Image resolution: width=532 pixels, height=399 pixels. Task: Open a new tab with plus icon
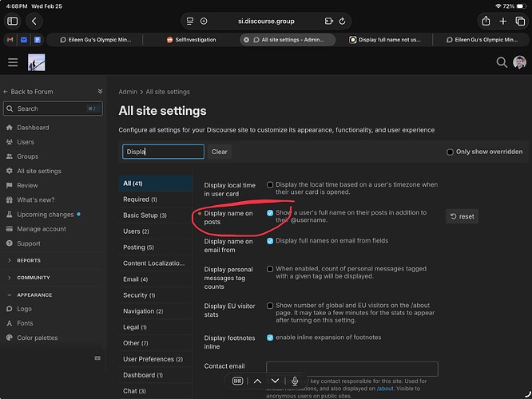coord(502,21)
